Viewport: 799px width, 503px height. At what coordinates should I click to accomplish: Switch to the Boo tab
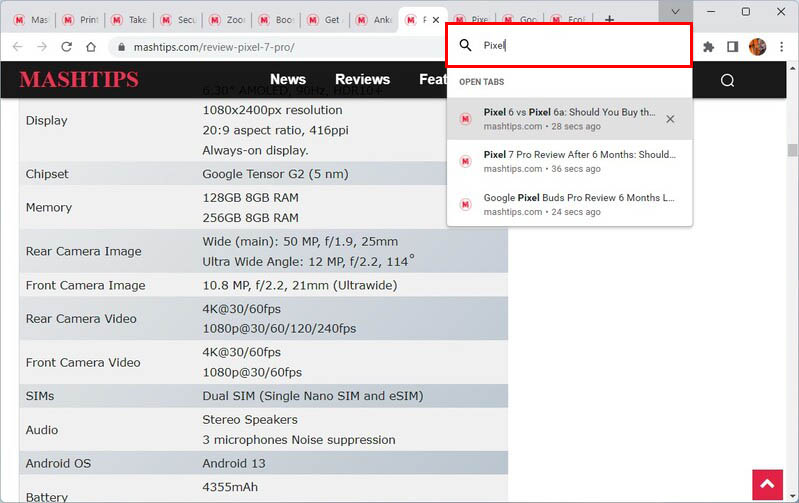click(x=276, y=20)
